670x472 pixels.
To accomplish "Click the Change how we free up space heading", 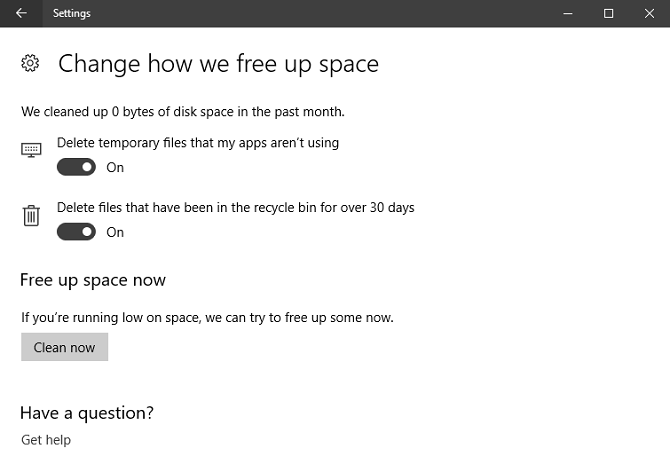I will pyautogui.click(x=218, y=64).
